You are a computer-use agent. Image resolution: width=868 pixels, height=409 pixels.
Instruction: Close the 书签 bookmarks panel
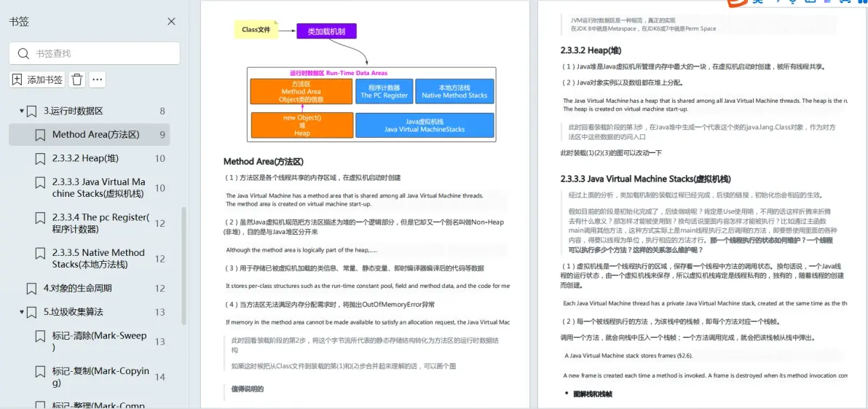(x=172, y=22)
